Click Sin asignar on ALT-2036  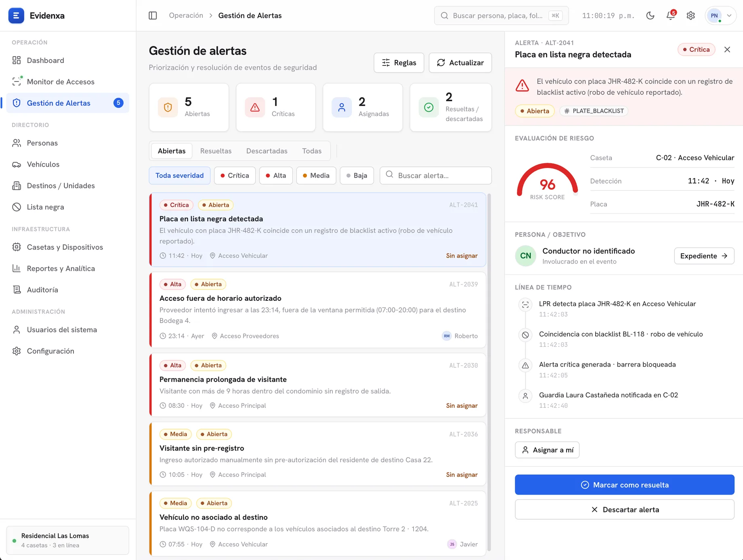click(462, 475)
